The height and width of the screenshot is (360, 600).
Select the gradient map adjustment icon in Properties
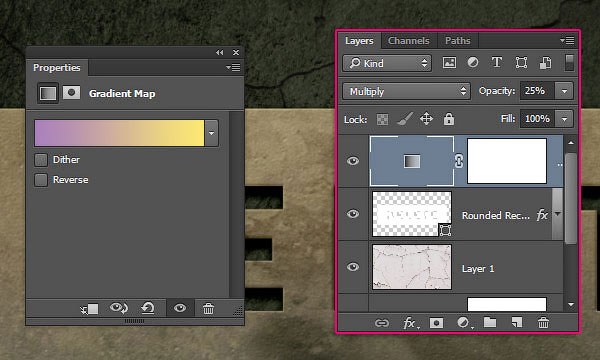tap(48, 93)
